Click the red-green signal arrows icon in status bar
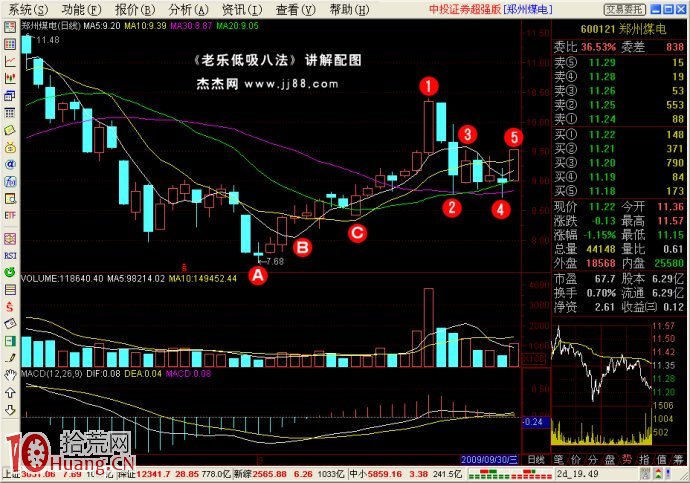Image resolution: width=690 pixels, height=483 pixels. click(x=658, y=474)
